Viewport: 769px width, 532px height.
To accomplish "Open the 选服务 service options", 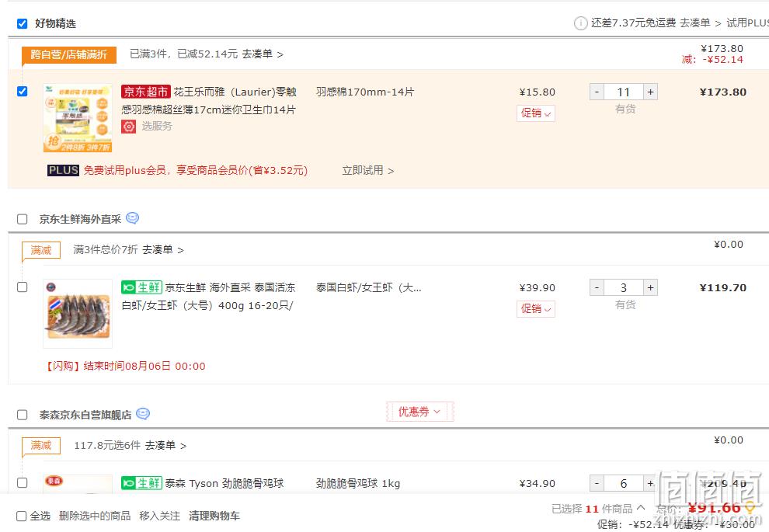I will [157, 126].
